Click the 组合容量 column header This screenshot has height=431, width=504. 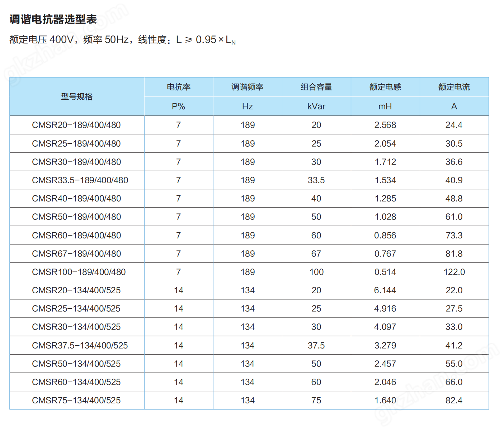(316, 87)
